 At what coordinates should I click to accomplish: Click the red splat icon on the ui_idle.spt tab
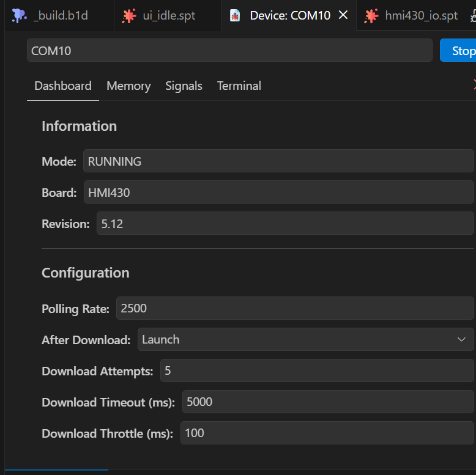click(129, 16)
